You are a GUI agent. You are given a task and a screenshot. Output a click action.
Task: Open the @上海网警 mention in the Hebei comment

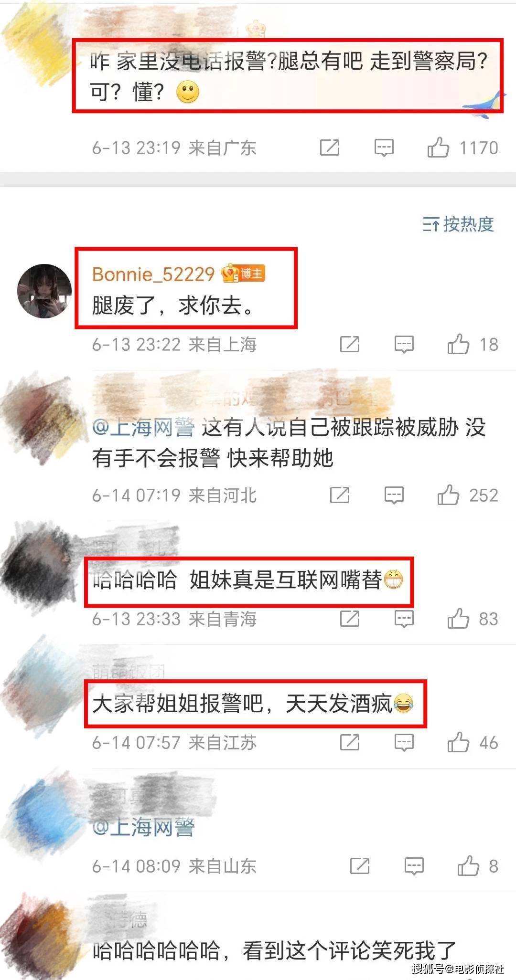143,427
